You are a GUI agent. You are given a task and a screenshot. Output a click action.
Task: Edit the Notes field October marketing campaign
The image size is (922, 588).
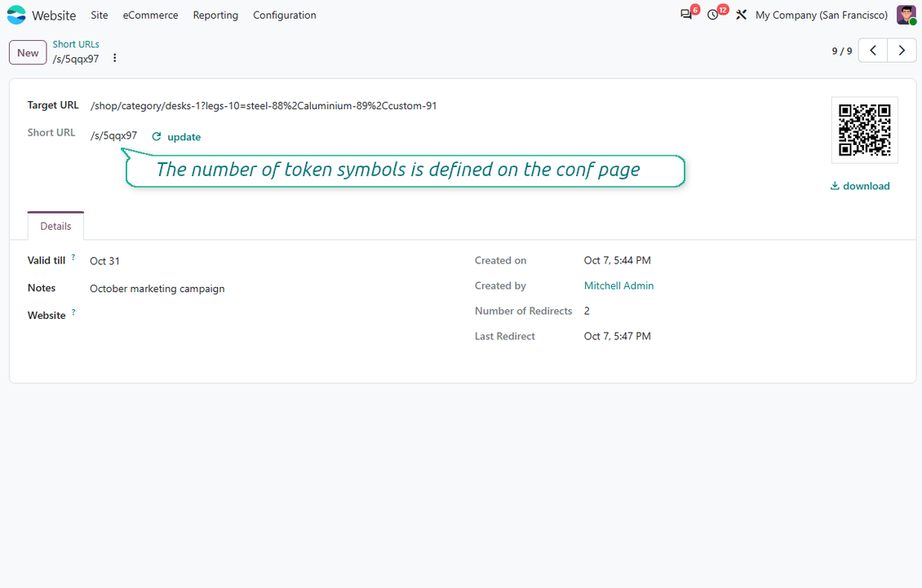tap(157, 289)
